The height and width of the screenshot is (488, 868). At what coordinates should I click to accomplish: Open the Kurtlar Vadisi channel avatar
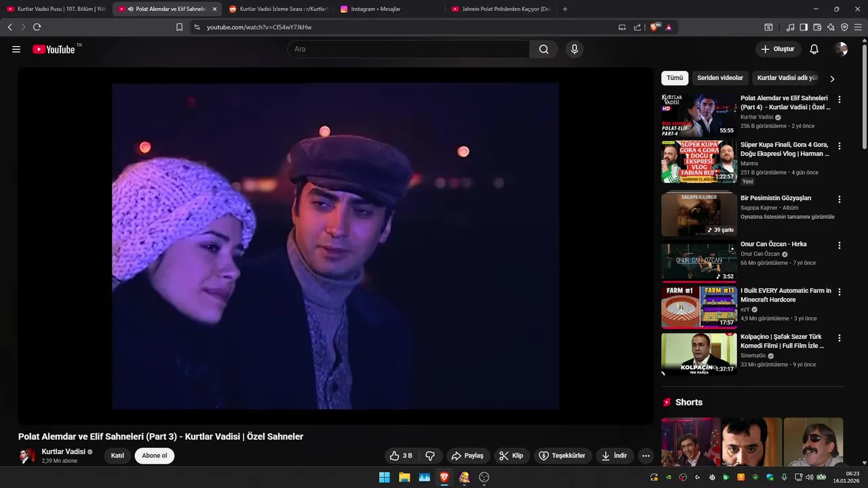(x=27, y=455)
